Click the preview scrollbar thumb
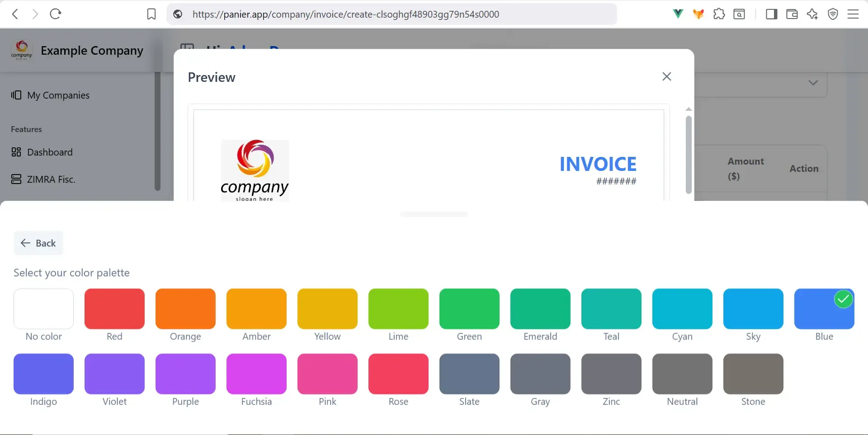 point(689,155)
